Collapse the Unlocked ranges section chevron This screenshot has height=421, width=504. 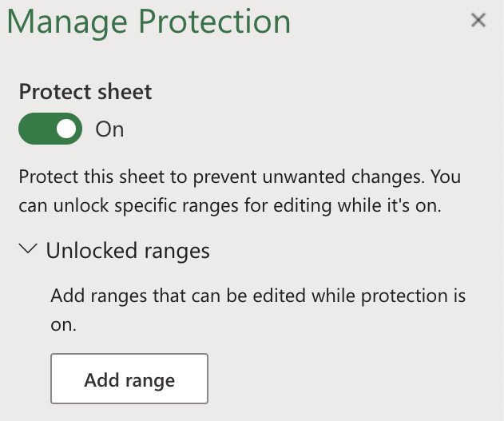28,250
